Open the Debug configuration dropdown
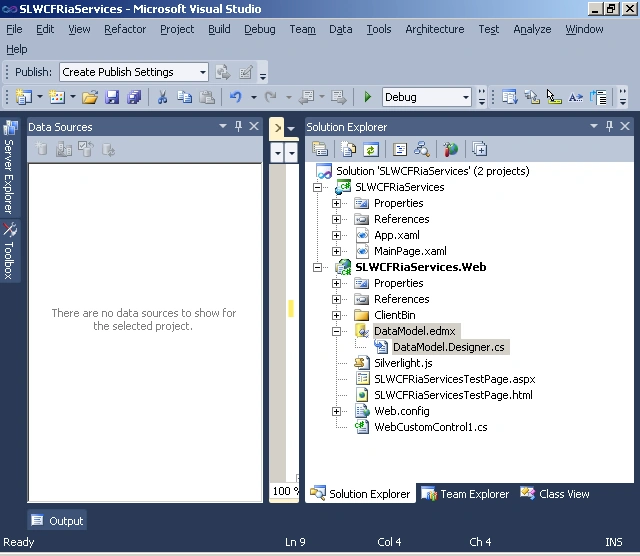640x556 pixels. coord(465,97)
